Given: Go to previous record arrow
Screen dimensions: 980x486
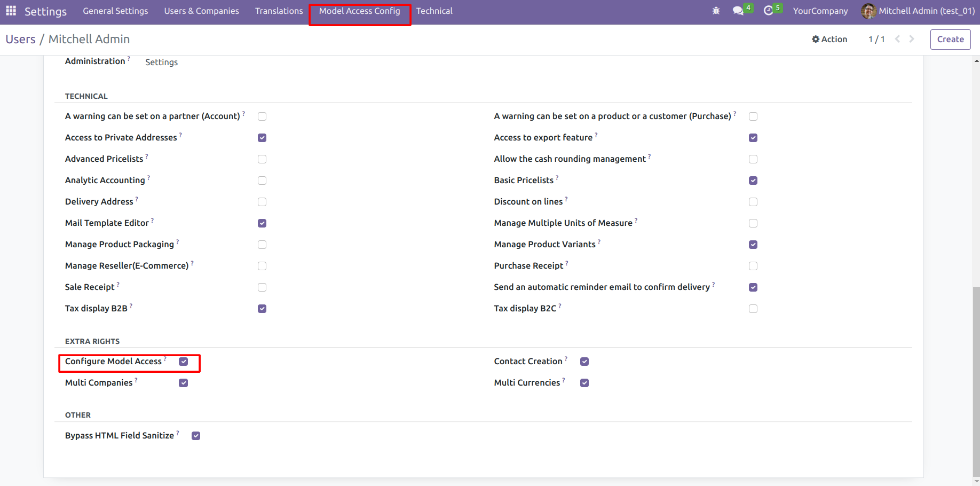Looking at the screenshot, I should (x=897, y=39).
